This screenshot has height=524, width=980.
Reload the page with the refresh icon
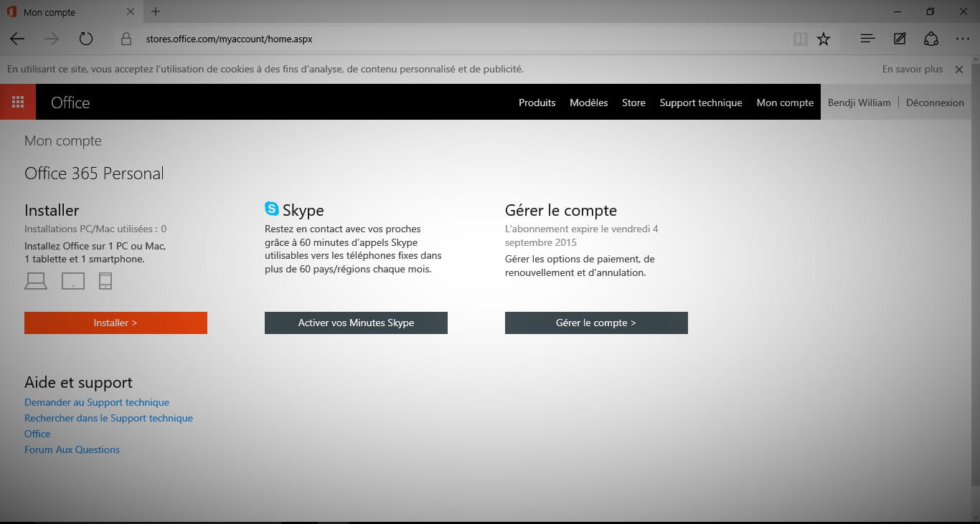86,39
